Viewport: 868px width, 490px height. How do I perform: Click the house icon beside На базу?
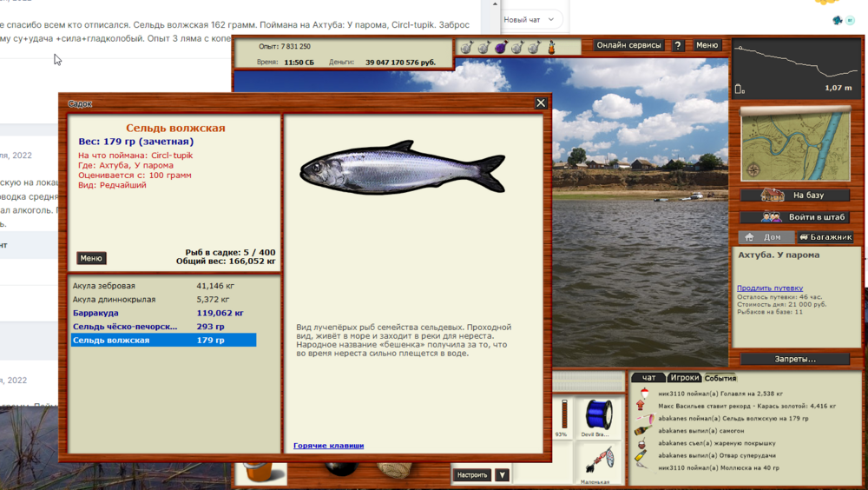point(772,195)
